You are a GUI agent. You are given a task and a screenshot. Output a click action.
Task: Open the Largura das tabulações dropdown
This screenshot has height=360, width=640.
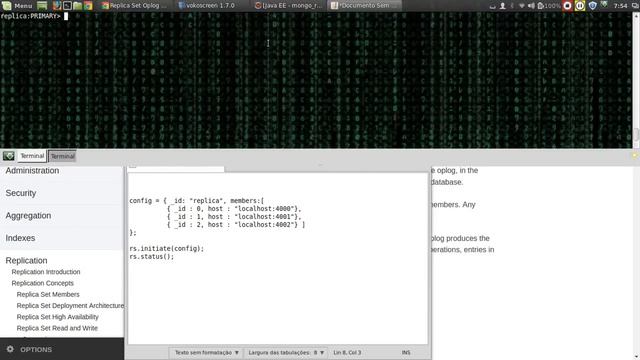click(x=286, y=353)
